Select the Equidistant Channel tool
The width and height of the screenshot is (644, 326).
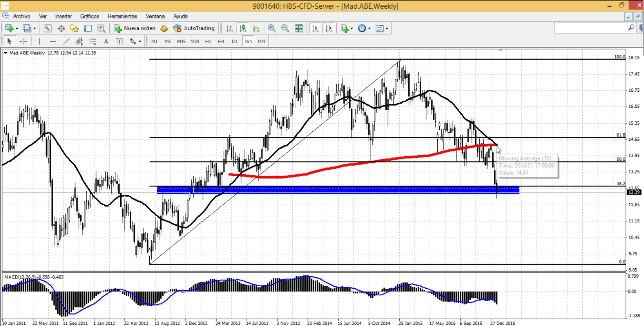[79, 41]
